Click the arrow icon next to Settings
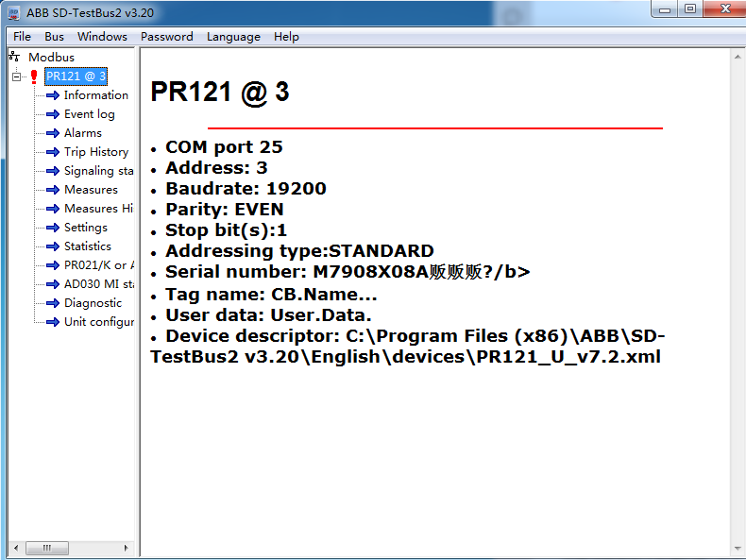Viewport: 746px width, 560px height. (x=53, y=228)
